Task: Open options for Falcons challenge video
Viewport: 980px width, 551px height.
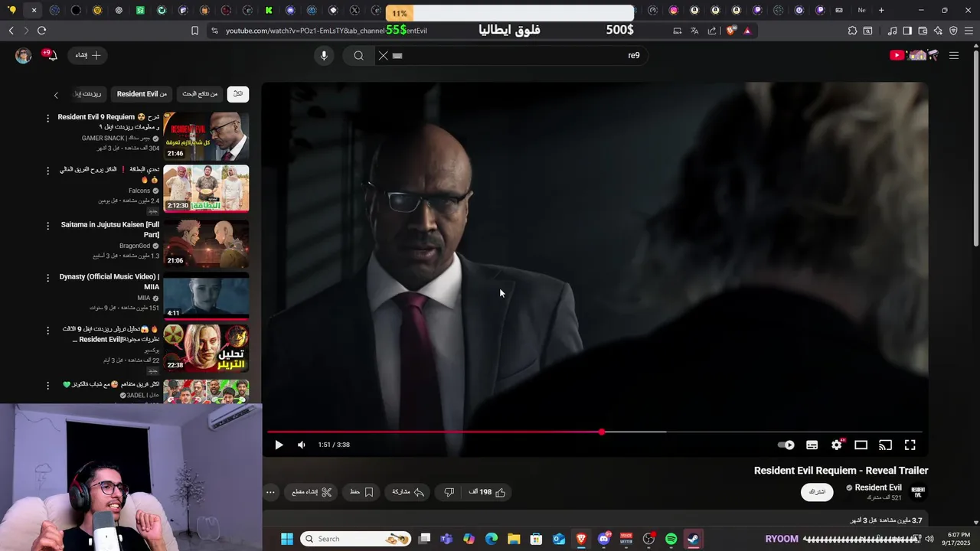Action: pyautogui.click(x=47, y=171)
